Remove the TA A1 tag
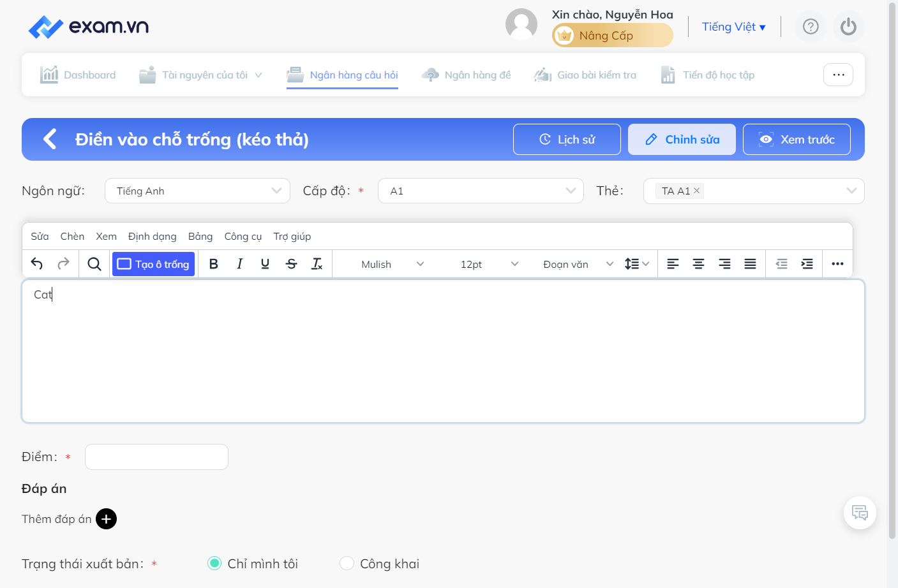Image resolution: width=898 pixels, height=588 pixels. click(x=697, y=191)
